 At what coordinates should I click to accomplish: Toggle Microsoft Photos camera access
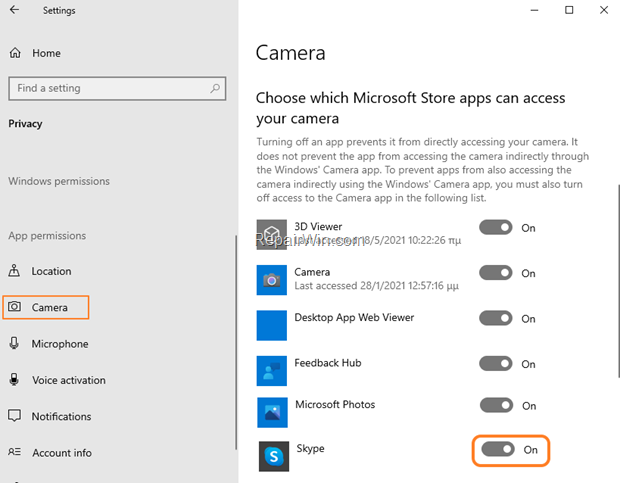[497, 405]
